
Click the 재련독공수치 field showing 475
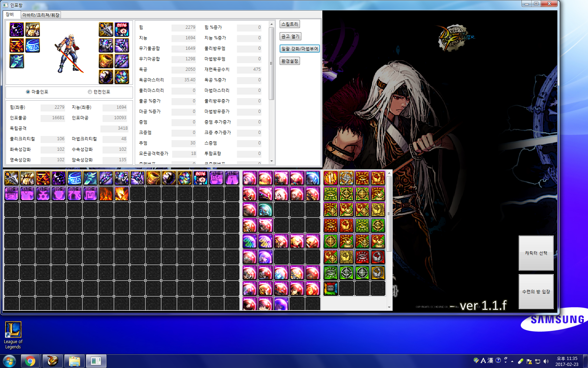coord(249,69)
